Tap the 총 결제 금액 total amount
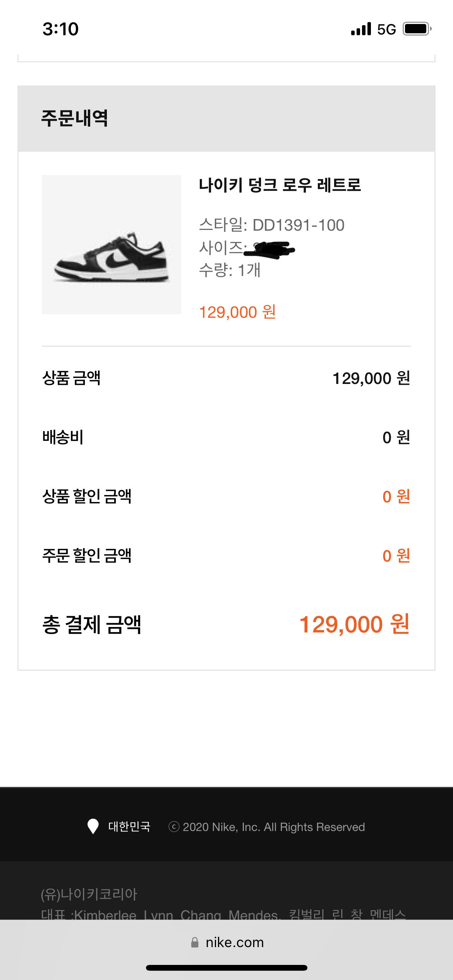This screenshot has width=453, height=980. tap(354, 624)
